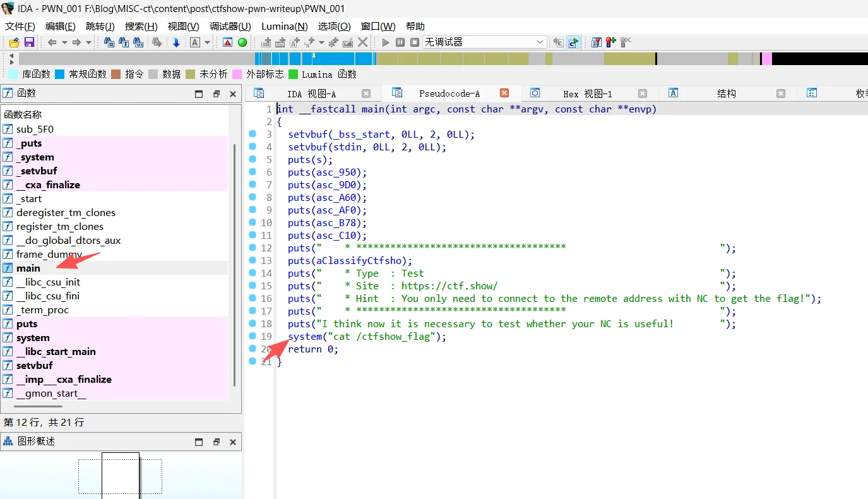Toggle breakpoint dot on line 12
868x499 pixels.
click(253, 248)
